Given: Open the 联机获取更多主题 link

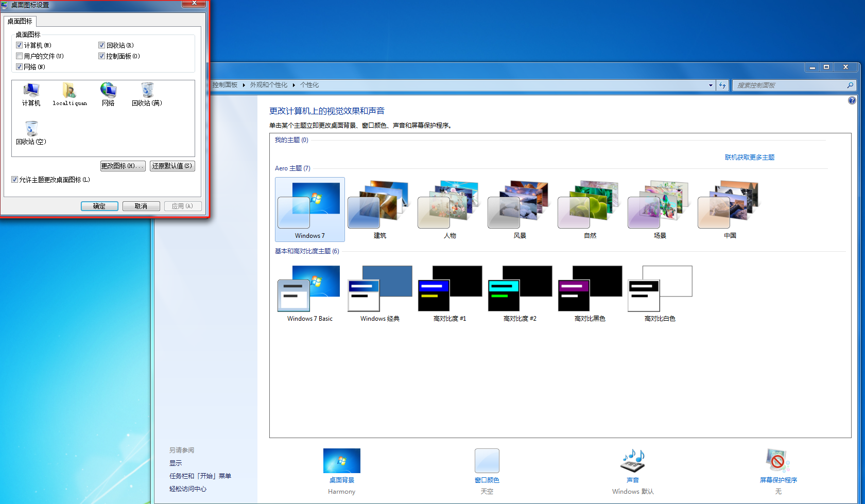Looking at the screenshot, I should coord(749,158).
